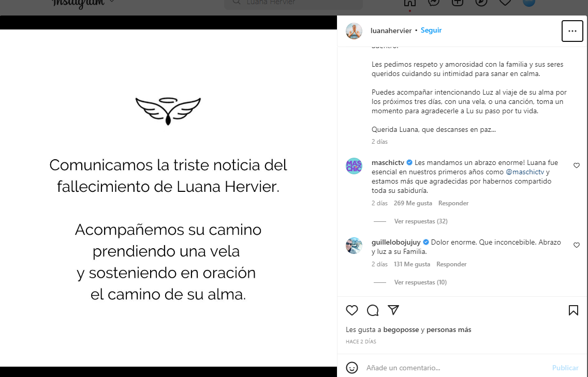Focus the add comment field
This screenshot has height=377, width=588.
click(x=455, y=368)
